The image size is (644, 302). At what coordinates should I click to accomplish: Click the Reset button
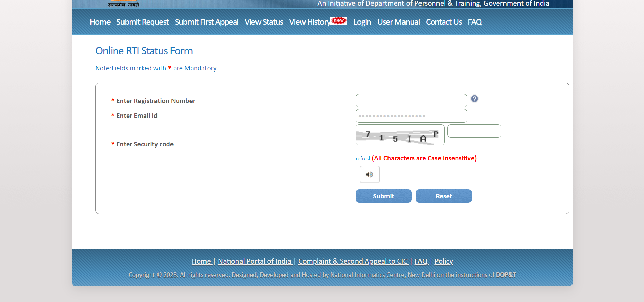[444, 196]
